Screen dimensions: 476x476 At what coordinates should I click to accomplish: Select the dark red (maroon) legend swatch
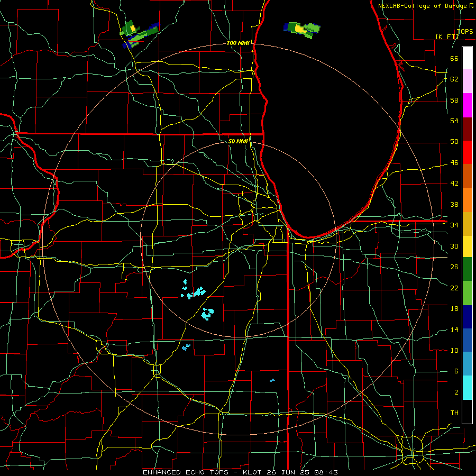click(x=467, y=129)
